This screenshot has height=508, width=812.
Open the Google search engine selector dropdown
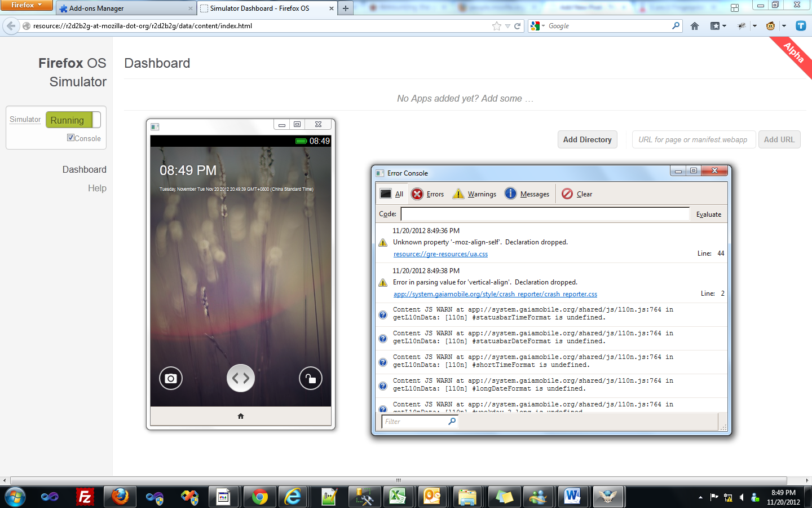(x=537, y=26)
